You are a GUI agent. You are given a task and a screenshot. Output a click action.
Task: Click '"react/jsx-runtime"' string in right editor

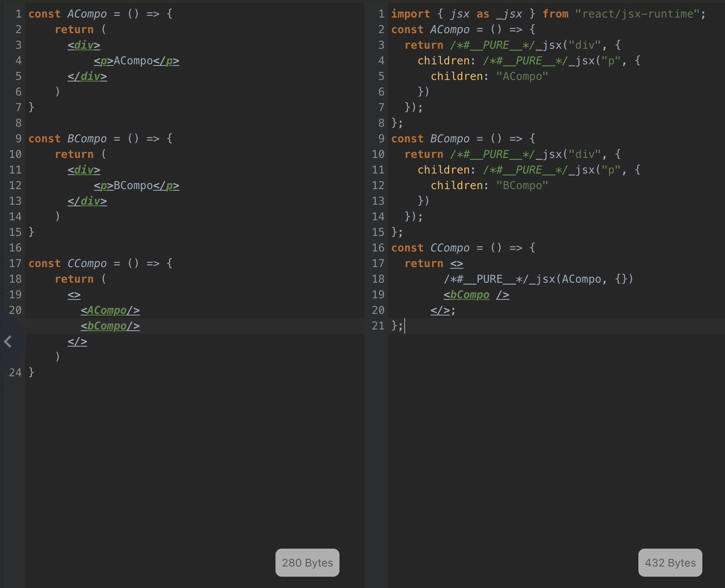637,14
